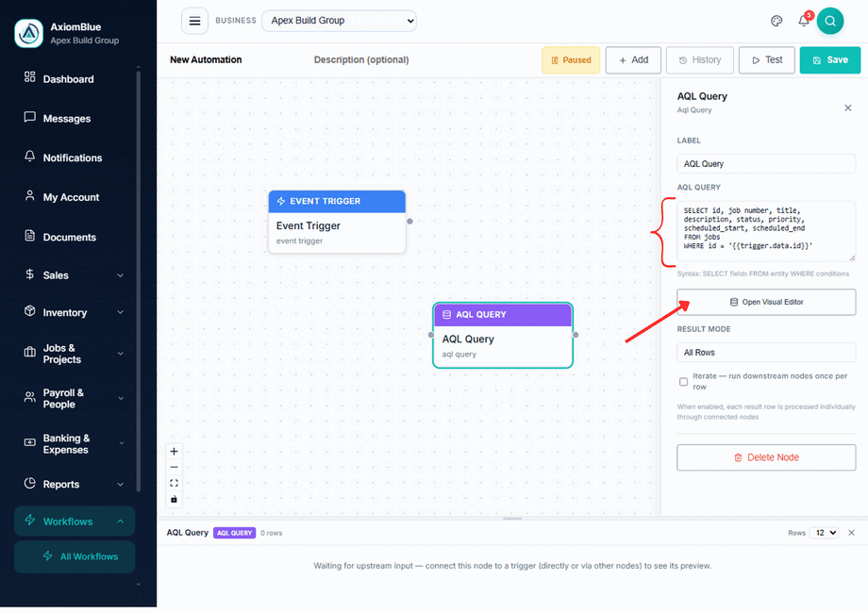
Task: Close the bottom AQL Query preview panel
Action: (851, 533)
